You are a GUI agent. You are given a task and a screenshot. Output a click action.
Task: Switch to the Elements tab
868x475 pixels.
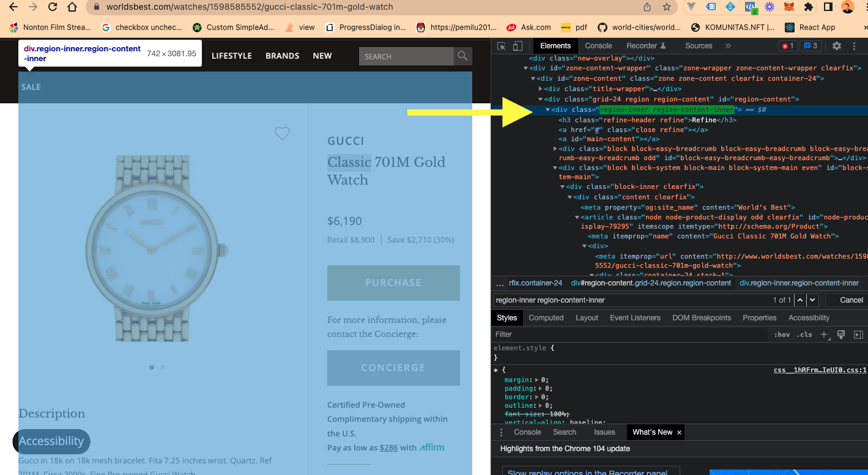point(555,46)
